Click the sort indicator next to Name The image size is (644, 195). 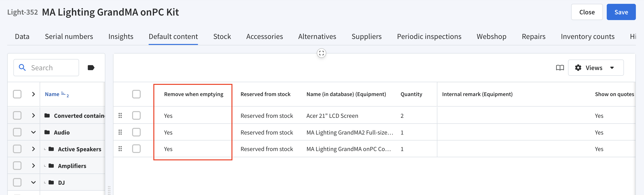click(65, 94)
